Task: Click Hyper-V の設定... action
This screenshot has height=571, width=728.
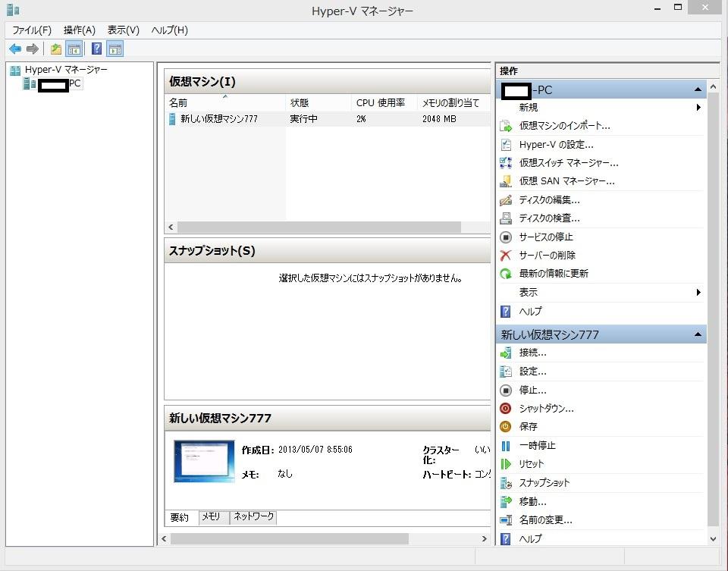Action: click(x=556, y=145)
